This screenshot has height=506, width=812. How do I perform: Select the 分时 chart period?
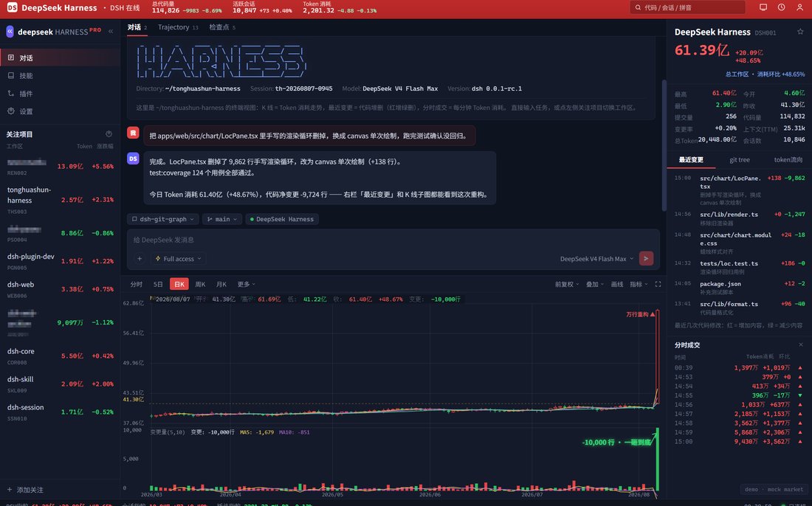[137, 284]
